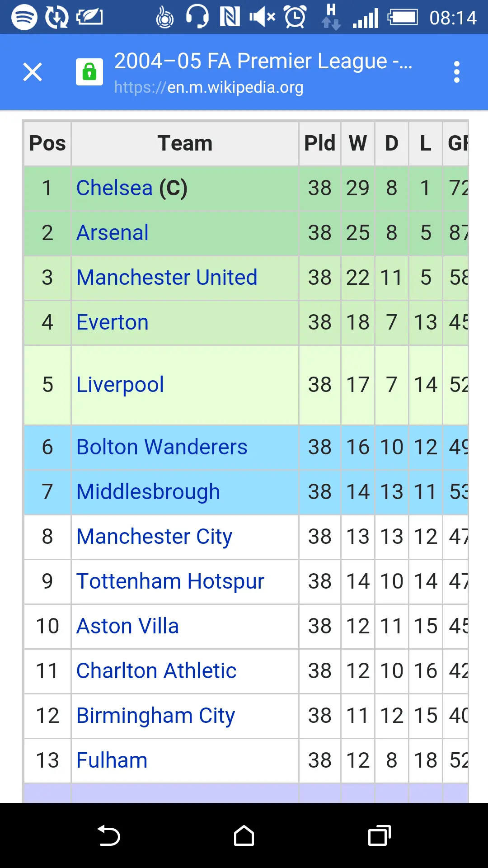Tap the battery indicator icon
Image resolution: width=488 pixels, height=868 pixels.
tap(403, 18)
